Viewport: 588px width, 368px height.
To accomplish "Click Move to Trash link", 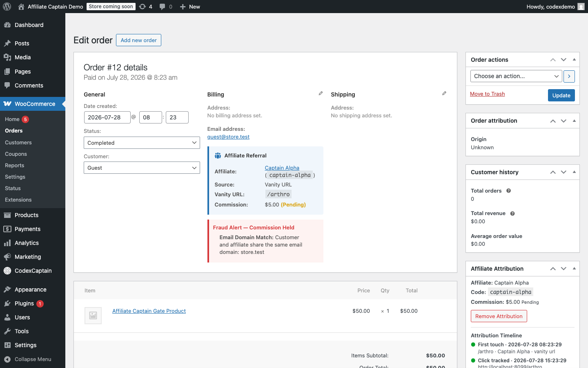I will [x=488, y=94].
